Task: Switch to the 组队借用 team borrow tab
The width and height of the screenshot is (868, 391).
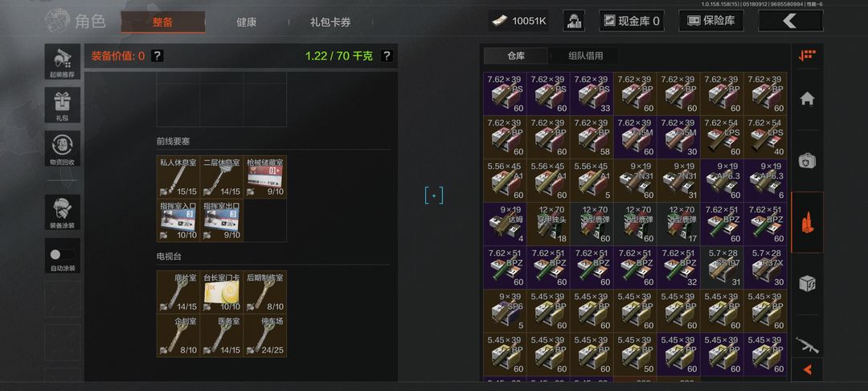Action: click(586, 56)
